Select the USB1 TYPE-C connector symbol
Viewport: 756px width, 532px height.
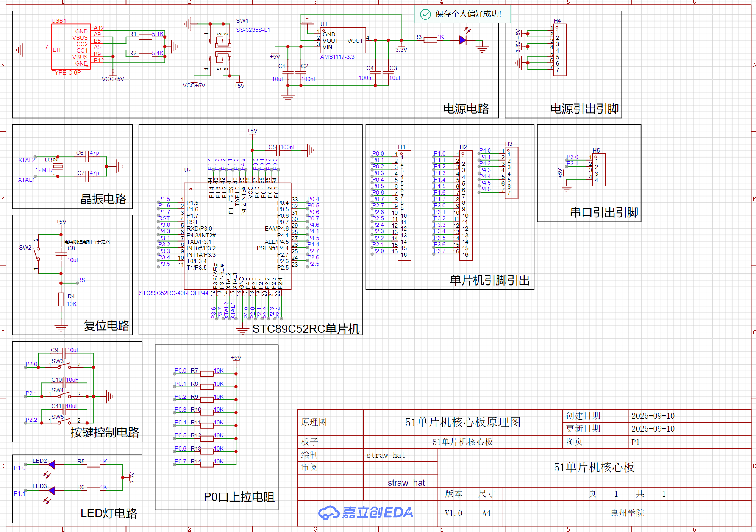pos(71,47)
